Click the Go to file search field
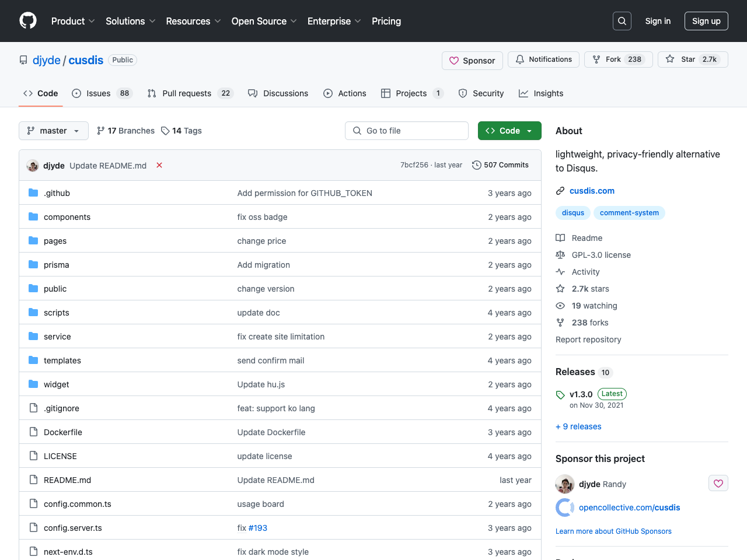The width and height of the screenshot is (747, 560). pos(407,131)
